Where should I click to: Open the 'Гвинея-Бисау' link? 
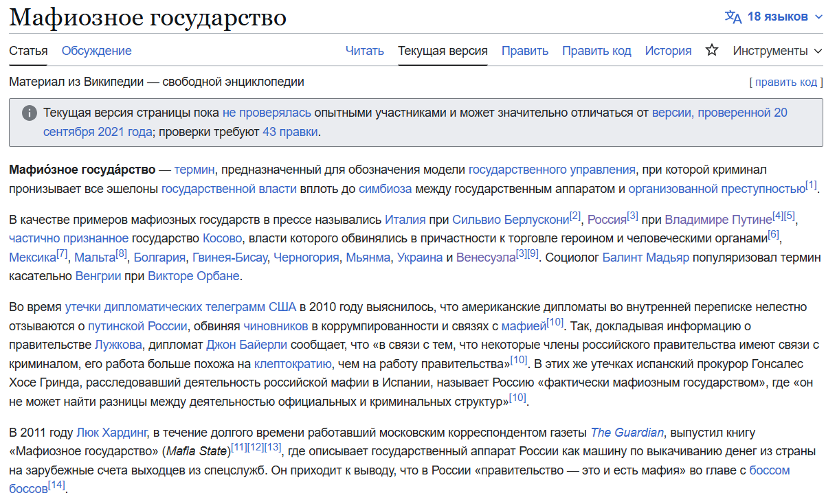(x=230, y=257)
